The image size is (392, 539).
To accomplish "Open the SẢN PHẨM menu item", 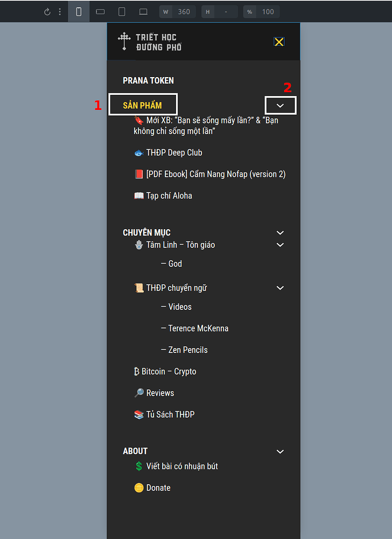I will click(x=143, y=104).
